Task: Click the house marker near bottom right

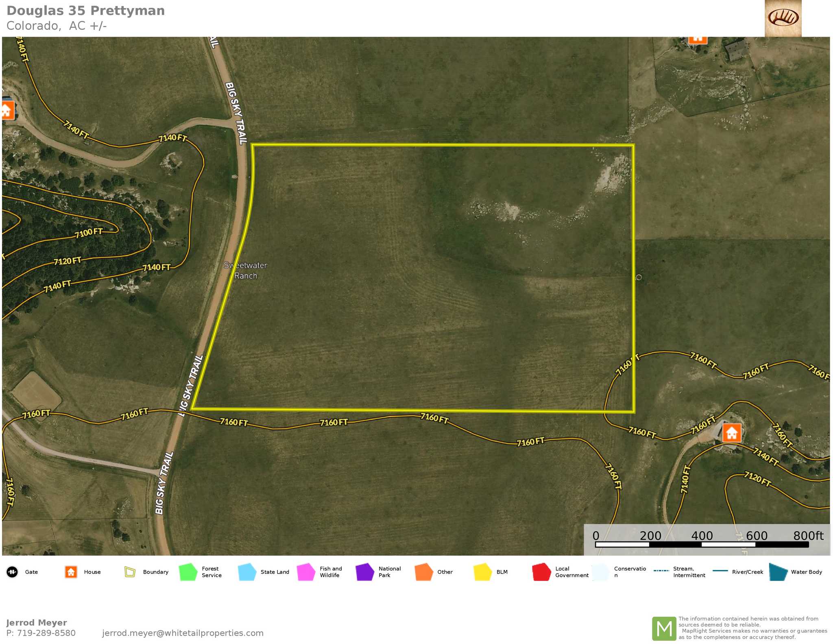Action: coord(732,433)
